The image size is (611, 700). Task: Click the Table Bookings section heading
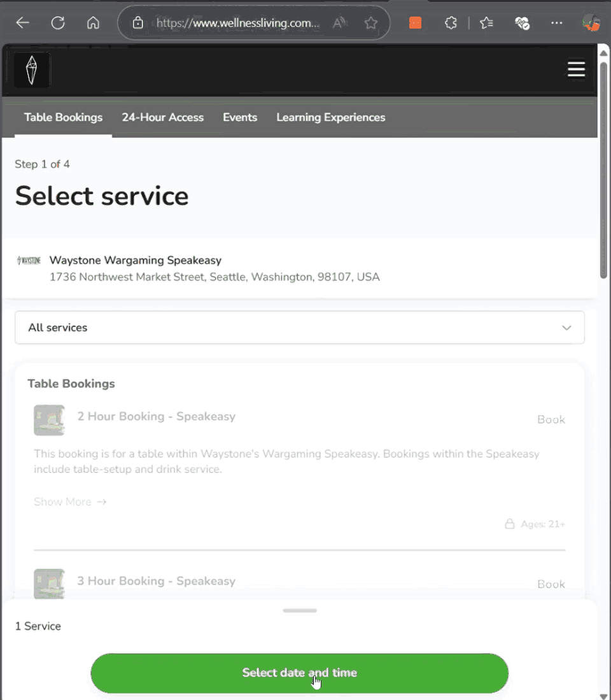[71, 384]
